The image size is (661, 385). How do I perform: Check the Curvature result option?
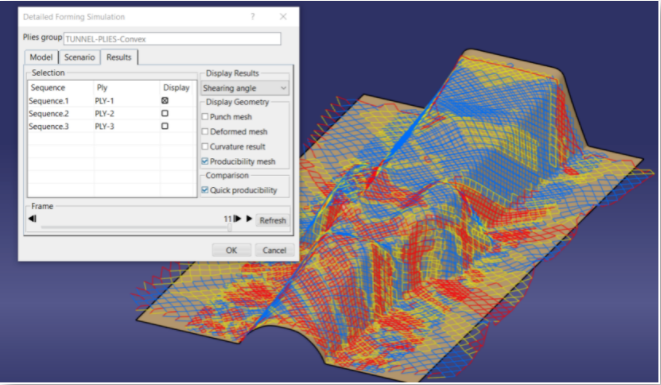[x=205, y=147]
